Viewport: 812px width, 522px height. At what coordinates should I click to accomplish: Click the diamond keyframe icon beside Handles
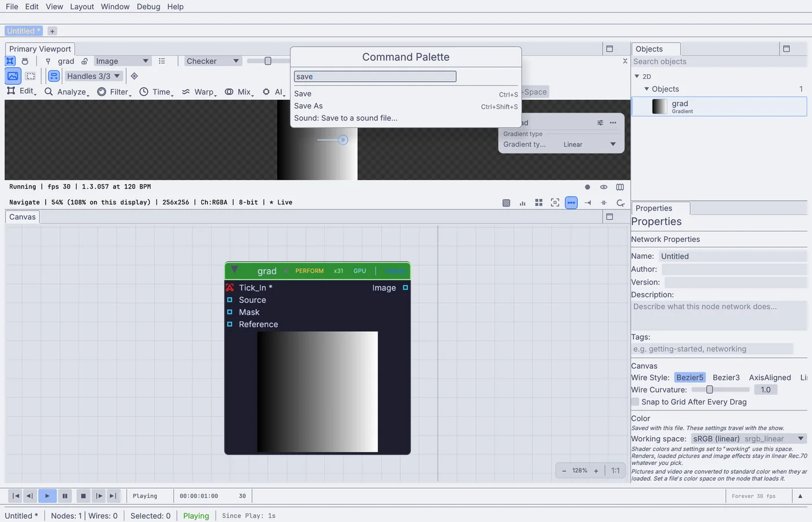tap(135, 76)
